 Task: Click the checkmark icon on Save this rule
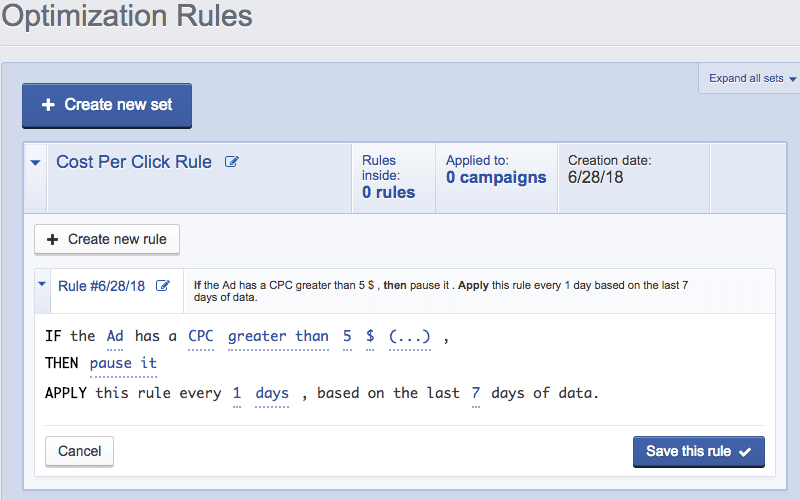[745, 452]
